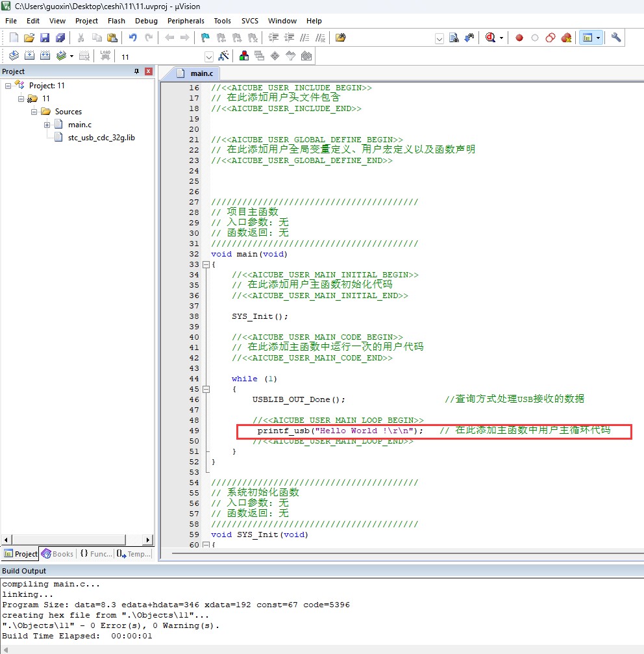
Task: Rebuild all target files
Action: [45, 56]
